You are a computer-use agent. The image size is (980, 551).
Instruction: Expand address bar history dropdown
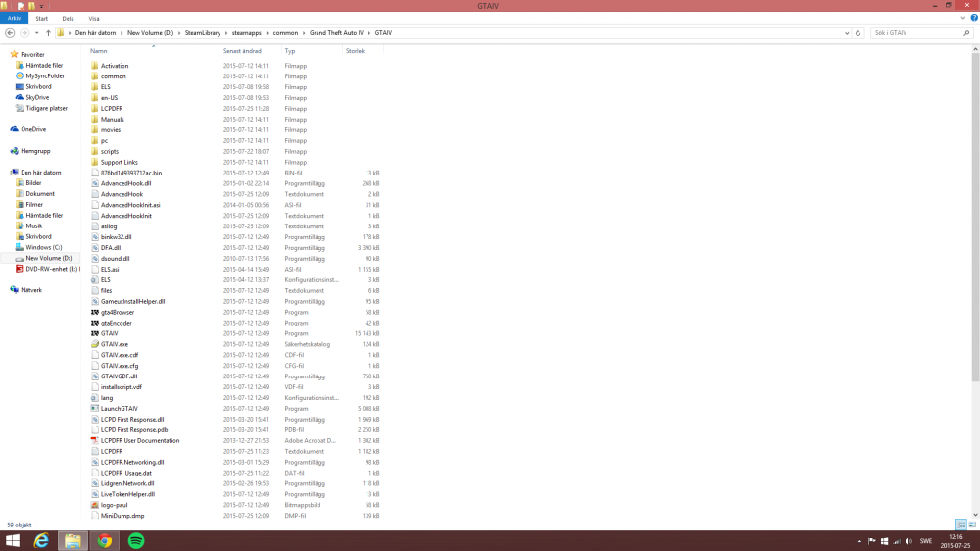[x=847, y=33]
